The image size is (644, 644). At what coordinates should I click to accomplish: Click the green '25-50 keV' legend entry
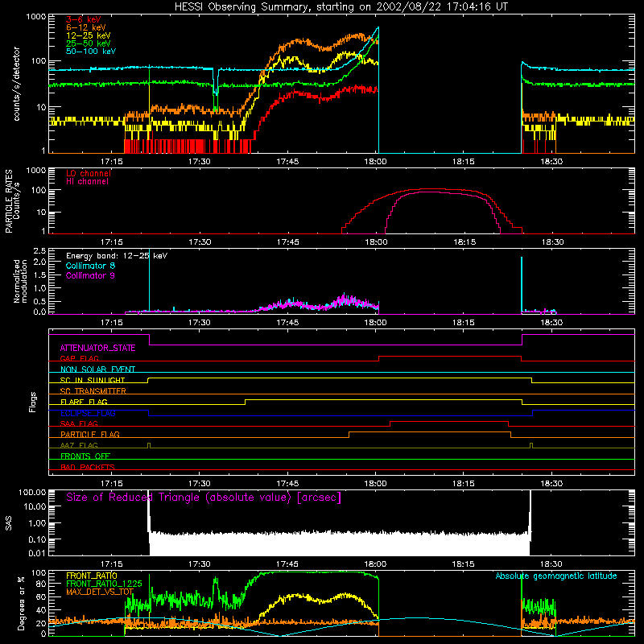(x=89, y=43)
